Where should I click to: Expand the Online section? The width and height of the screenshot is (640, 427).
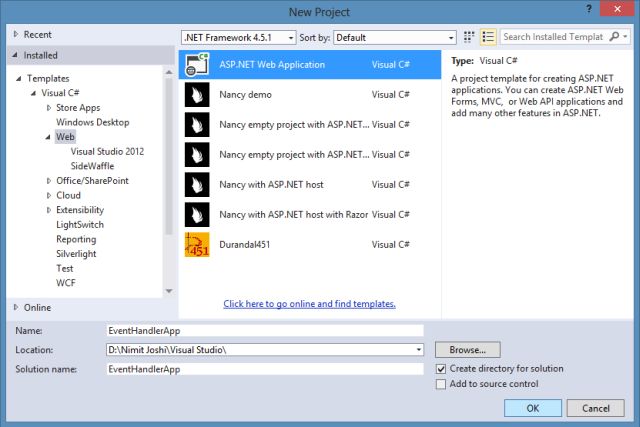[x=16, y=307]
